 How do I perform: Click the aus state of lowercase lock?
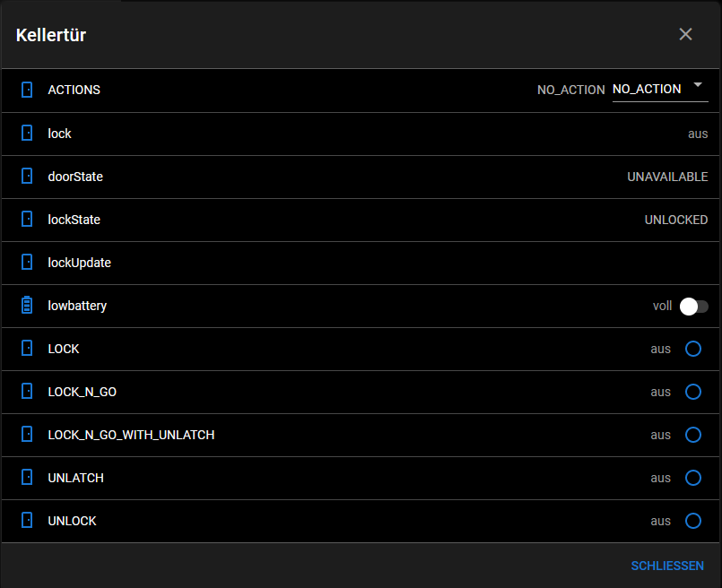click(x=698, y=134)
